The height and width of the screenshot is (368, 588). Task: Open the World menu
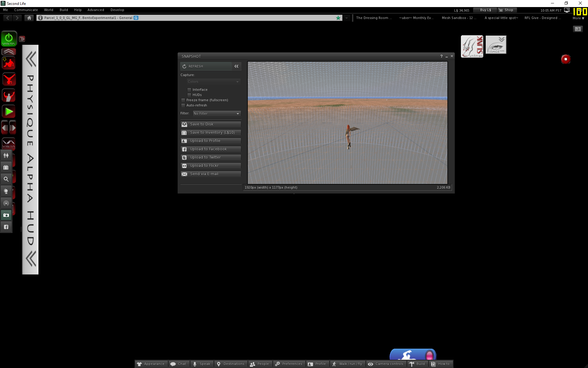(x=49, y=10)
